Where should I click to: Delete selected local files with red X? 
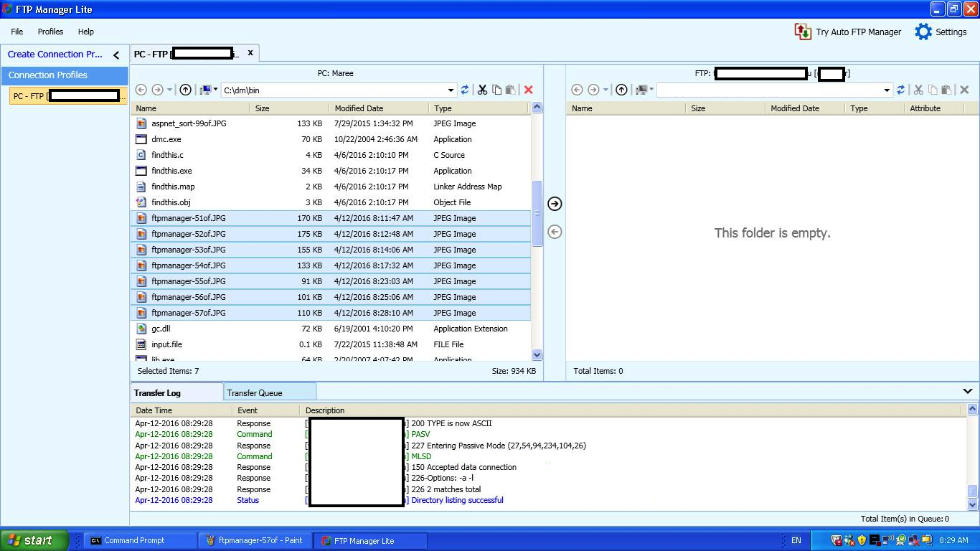(x=529, y=90)
